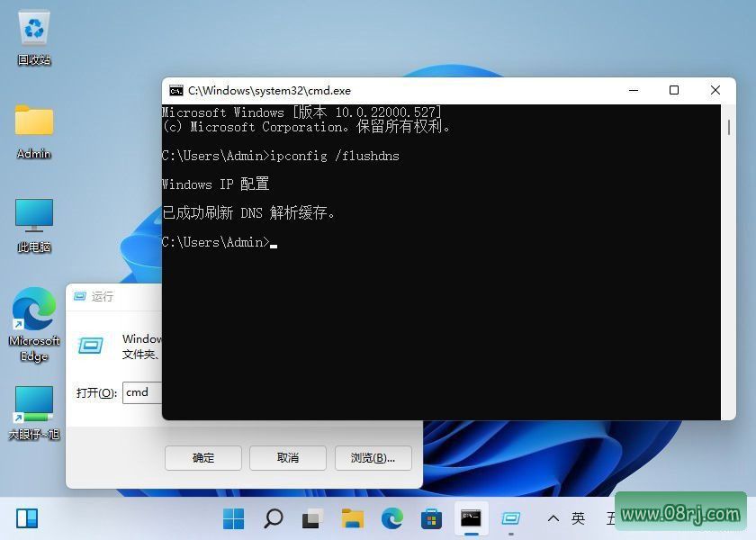Open cmd.exe title bar system menu

coord(176,90)
